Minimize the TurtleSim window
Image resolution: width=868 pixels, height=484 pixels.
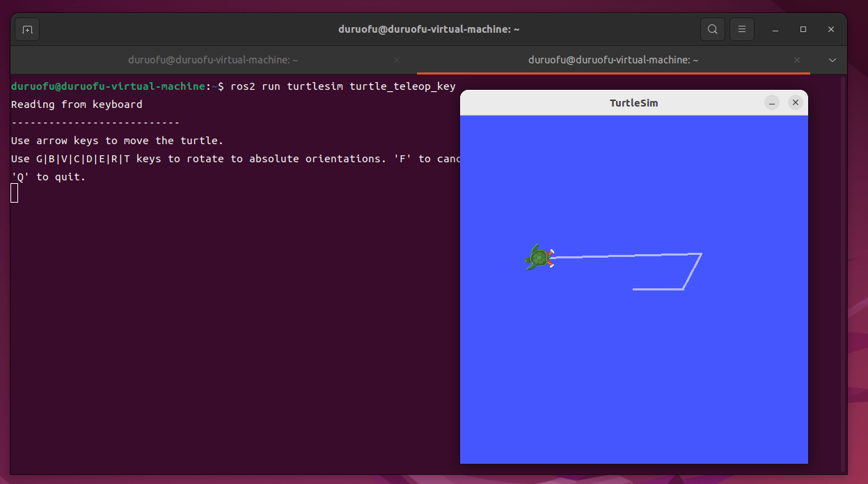click(x=772, y=103)
